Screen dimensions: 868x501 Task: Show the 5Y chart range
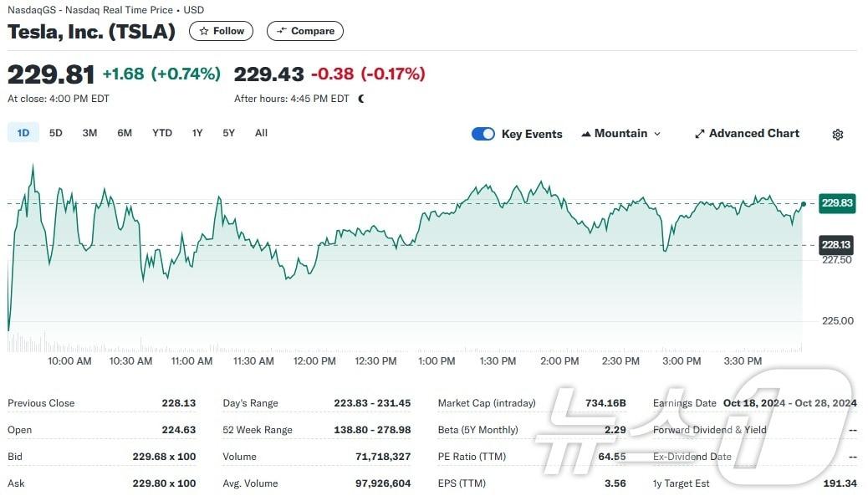coord(229,133)
